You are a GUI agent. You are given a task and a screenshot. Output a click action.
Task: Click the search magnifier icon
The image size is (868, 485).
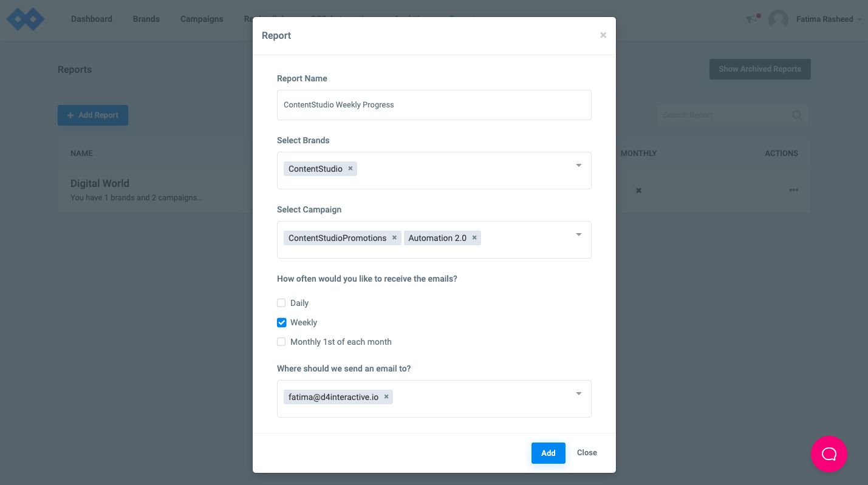[797, 115]
